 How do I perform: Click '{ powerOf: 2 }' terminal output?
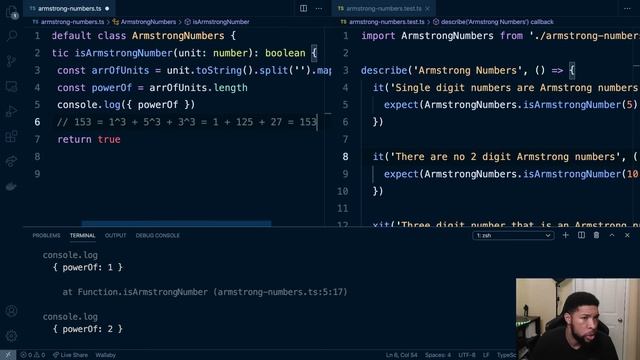coord(87,329)
